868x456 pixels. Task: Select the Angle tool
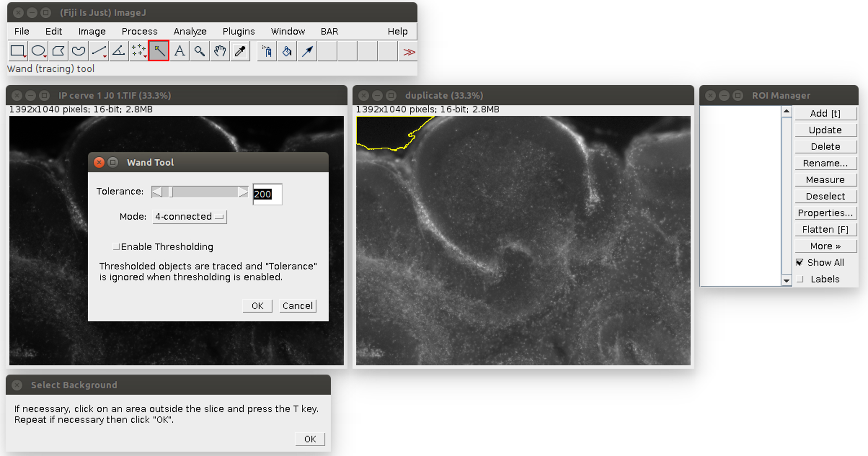119,52
